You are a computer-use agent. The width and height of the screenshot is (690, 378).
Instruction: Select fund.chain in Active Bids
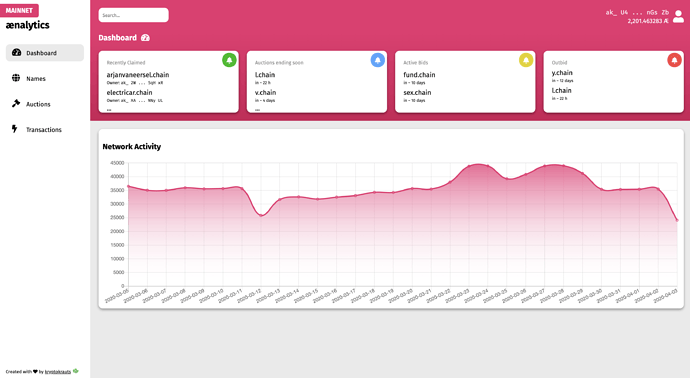coord(419,75)
